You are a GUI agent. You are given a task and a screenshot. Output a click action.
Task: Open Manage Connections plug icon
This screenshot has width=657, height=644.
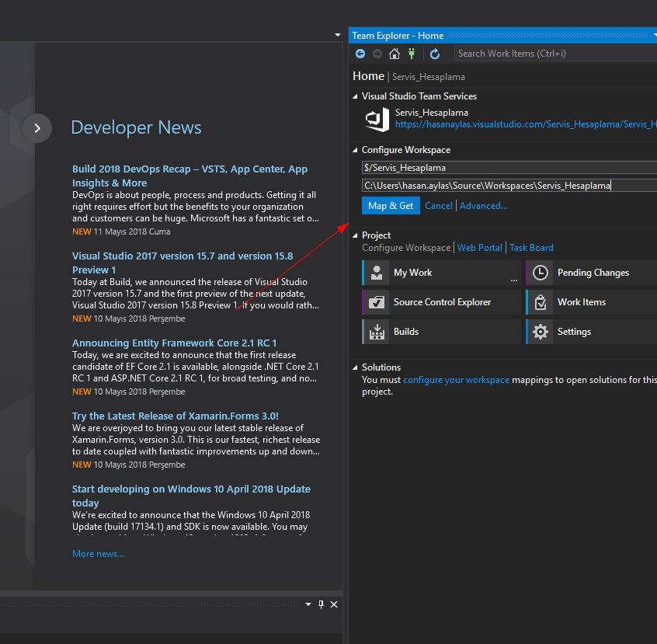(x=412, y=54)
